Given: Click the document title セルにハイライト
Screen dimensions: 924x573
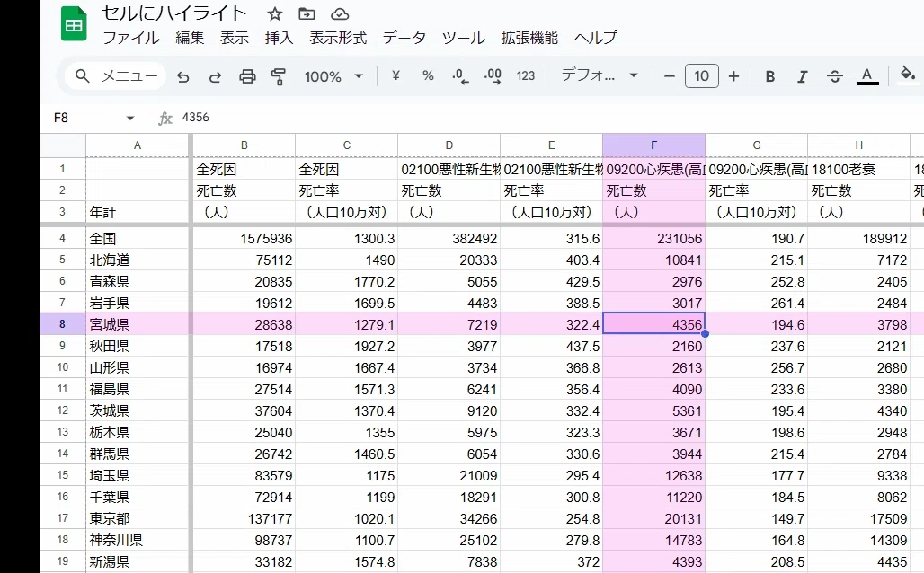Looking at the screenshot, I should [x=173, y=13].
